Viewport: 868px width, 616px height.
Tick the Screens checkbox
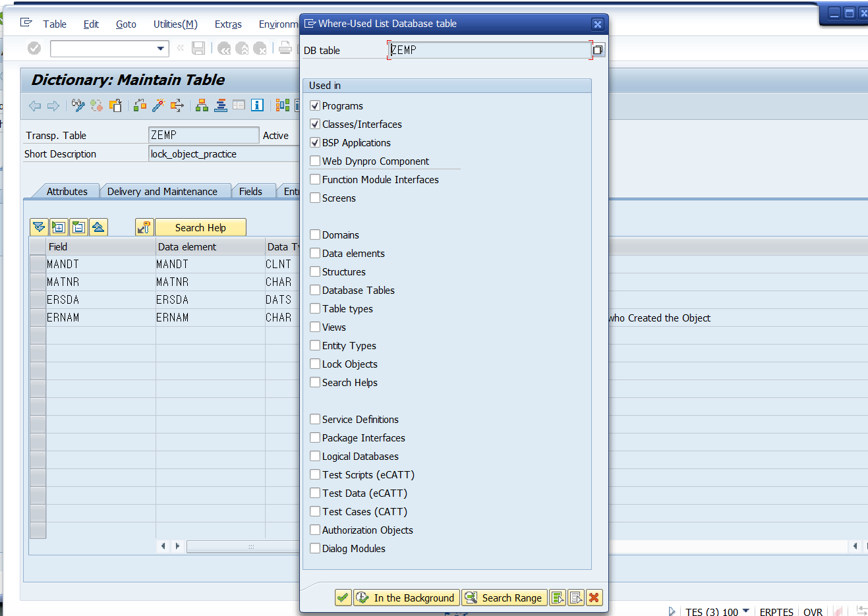click(315, 198)
